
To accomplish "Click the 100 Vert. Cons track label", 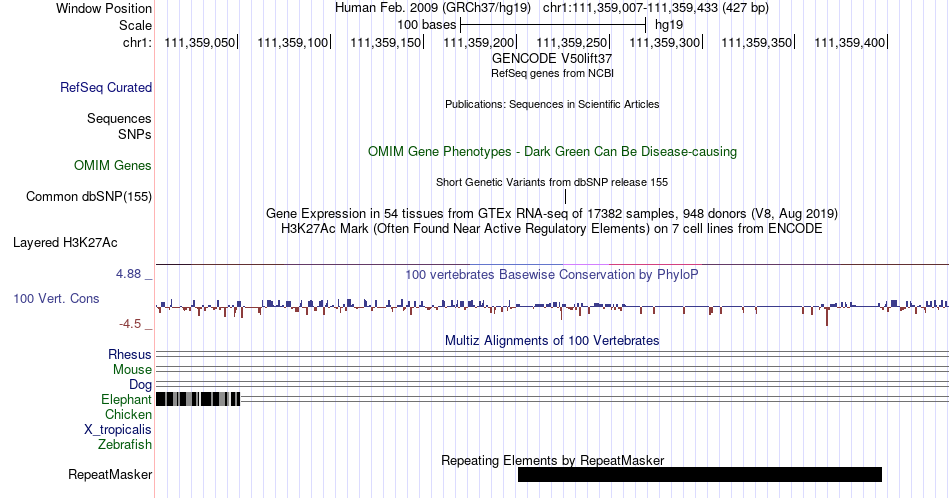I will (x=56, y=298).
